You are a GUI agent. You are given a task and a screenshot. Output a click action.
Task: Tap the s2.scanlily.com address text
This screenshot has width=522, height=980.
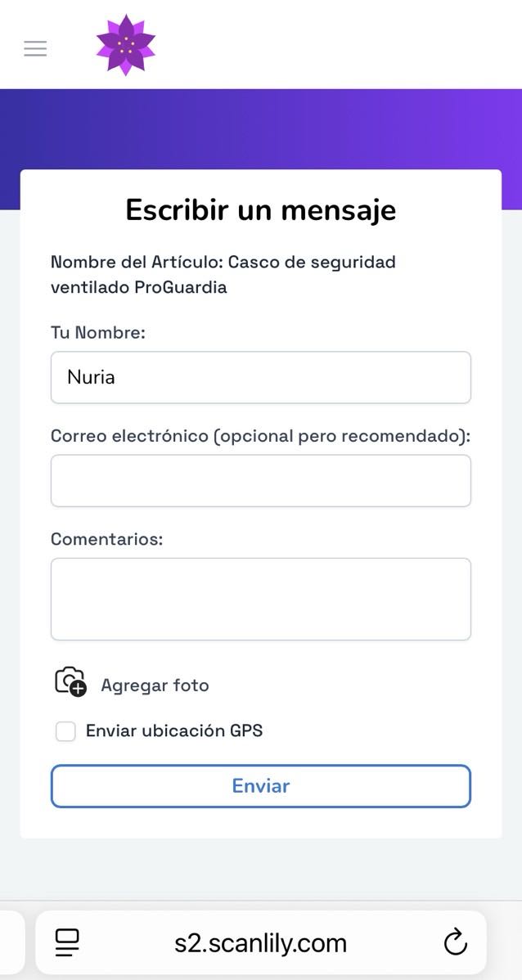click(260, 942)
